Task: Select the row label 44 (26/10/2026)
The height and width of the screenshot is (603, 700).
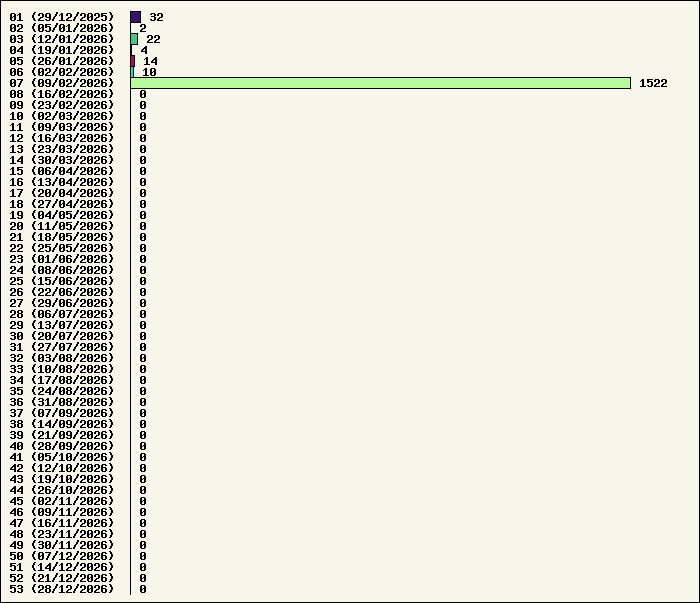Action: (x=62, y=490)
